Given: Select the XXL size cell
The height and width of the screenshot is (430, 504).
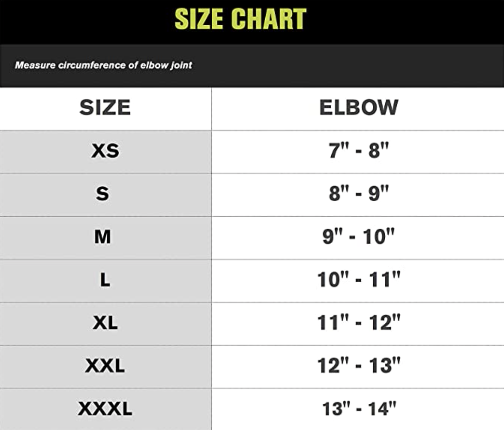Looking at the screenshot, I should tap(105, 366).
